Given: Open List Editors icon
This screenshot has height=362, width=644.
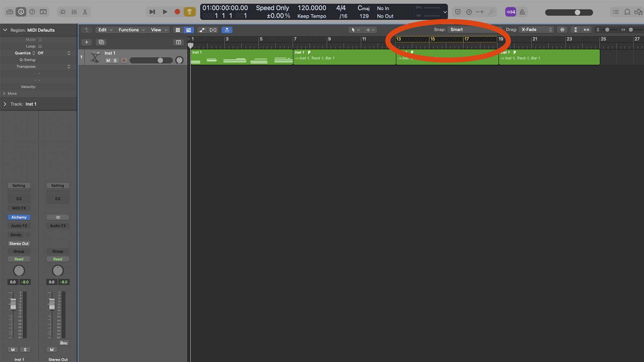Looking at the screenshot, I should pyautogui.click(x=616, y=12).
